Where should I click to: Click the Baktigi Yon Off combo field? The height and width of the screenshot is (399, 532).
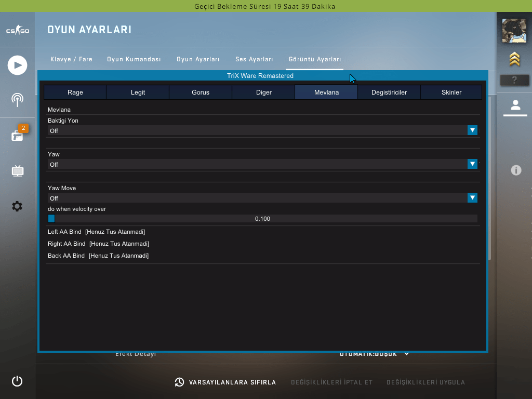point(262,130)
